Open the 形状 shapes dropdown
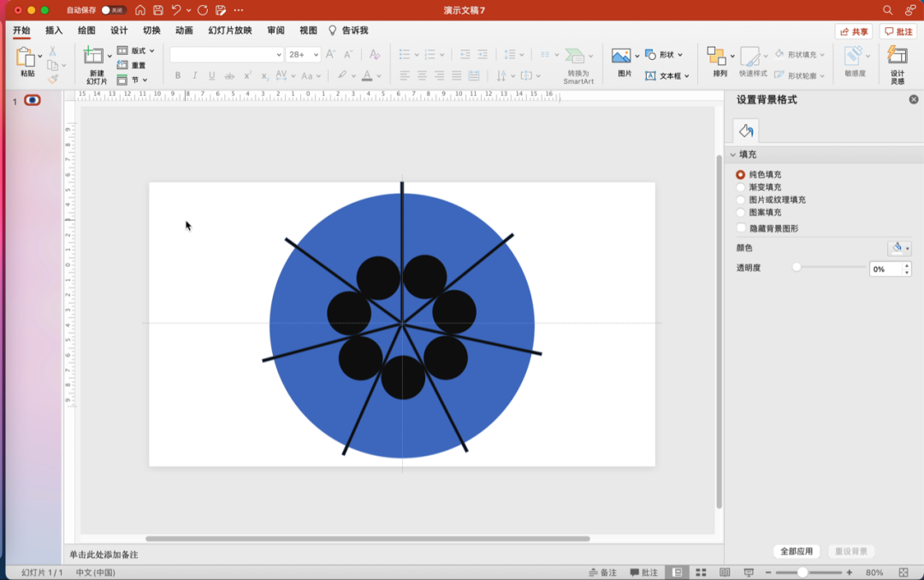Screen dimensions: 924x580 [664, 54]
